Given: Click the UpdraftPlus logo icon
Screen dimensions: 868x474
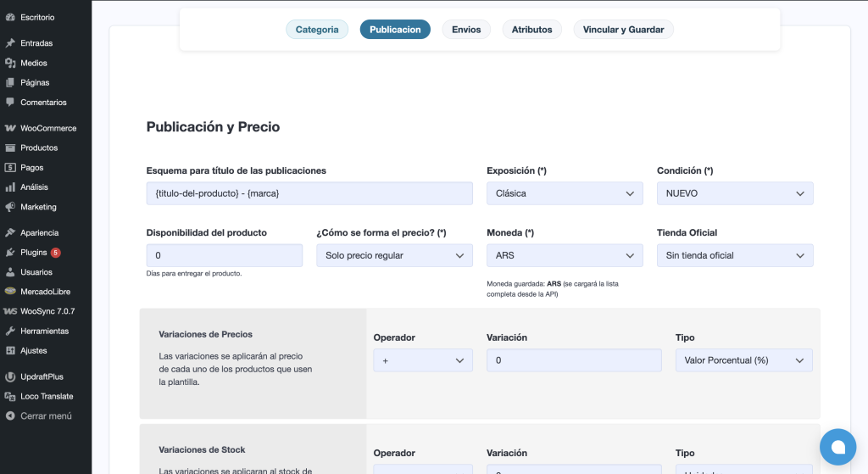Looking at the screenshot, I should pos(10,376).
